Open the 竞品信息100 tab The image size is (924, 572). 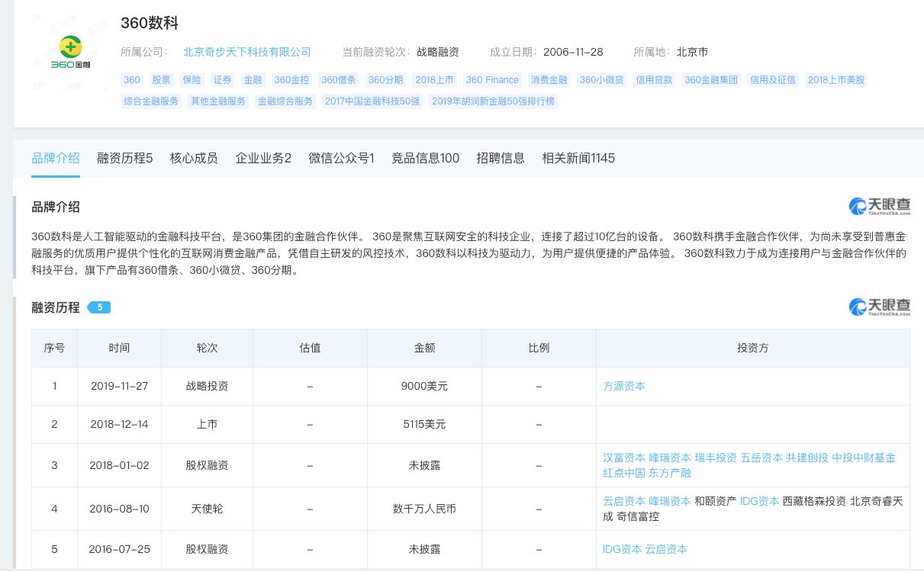(x=425, y=158)
